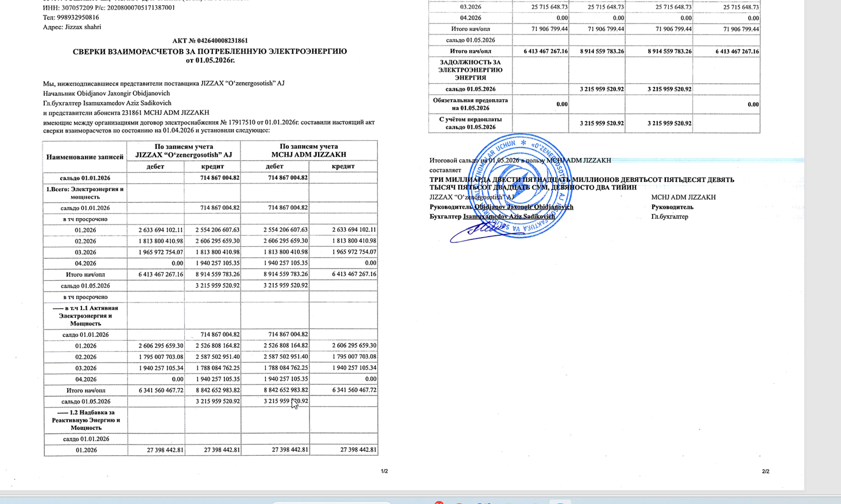Click the sentence starting Мы, нижеподписавшиеся представители
Screen dimensions: 841x504
164,83
